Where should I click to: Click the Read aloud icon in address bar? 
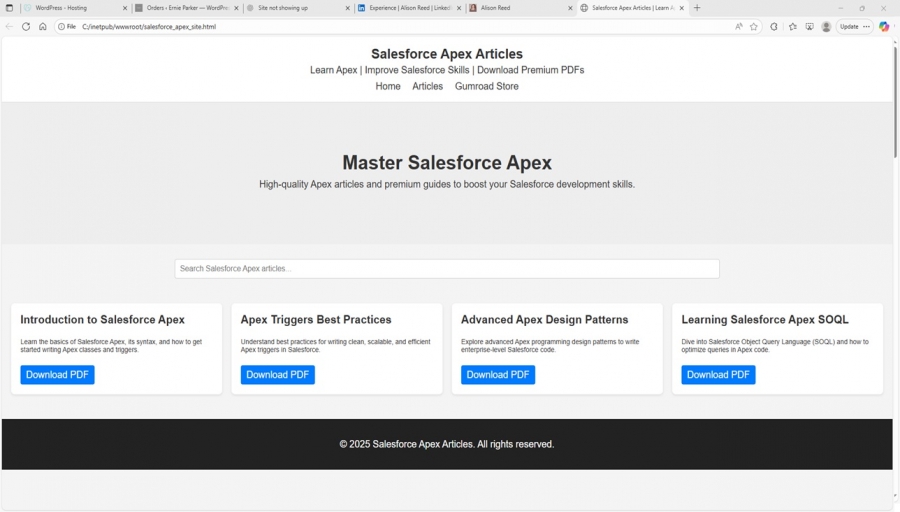[739, 27]
